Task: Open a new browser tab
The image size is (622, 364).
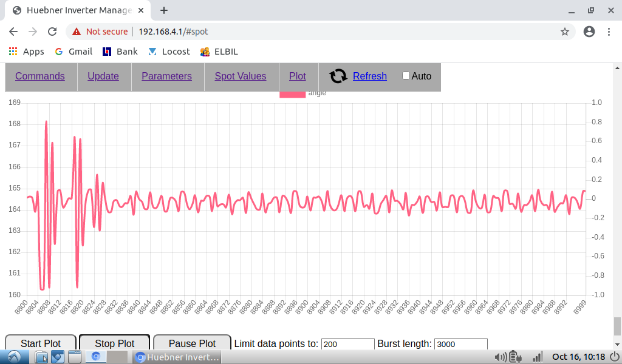Action: pyautogui.click(x=164, y=10)
